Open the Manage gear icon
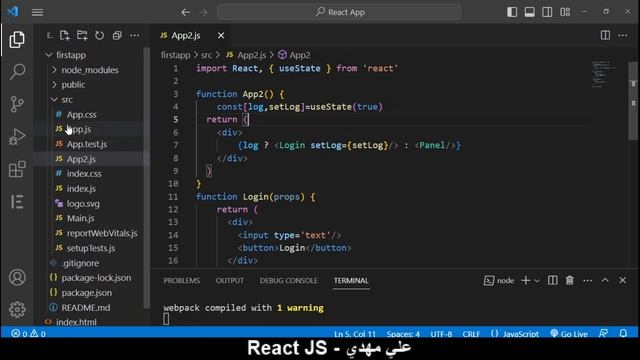Screen dimensions: 640x360 (x=17, y=310)
